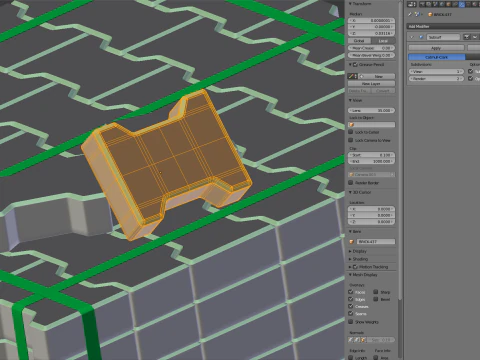
Task: Toggle the Grease Pencil panel checkbox
Action: (355, 64)
